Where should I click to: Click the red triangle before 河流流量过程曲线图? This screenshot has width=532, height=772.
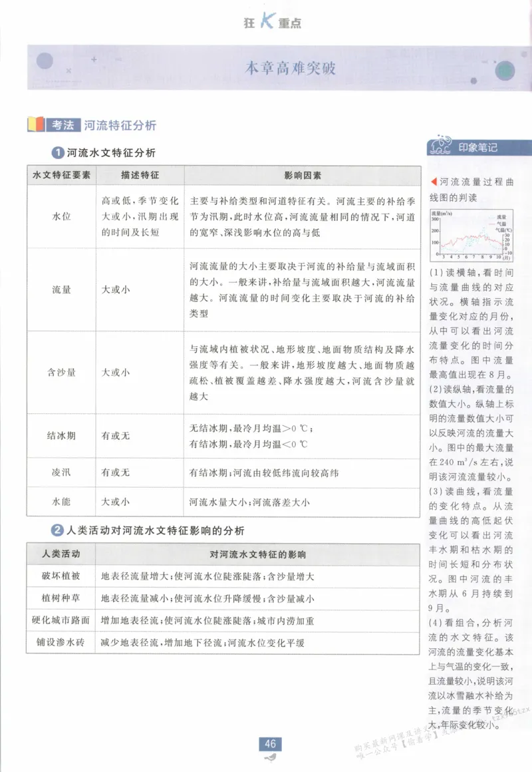[x=434, y=182]
